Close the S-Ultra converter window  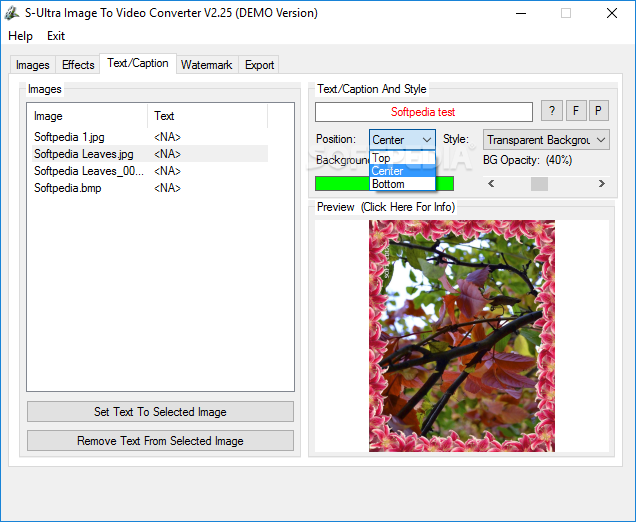(612, 13)
